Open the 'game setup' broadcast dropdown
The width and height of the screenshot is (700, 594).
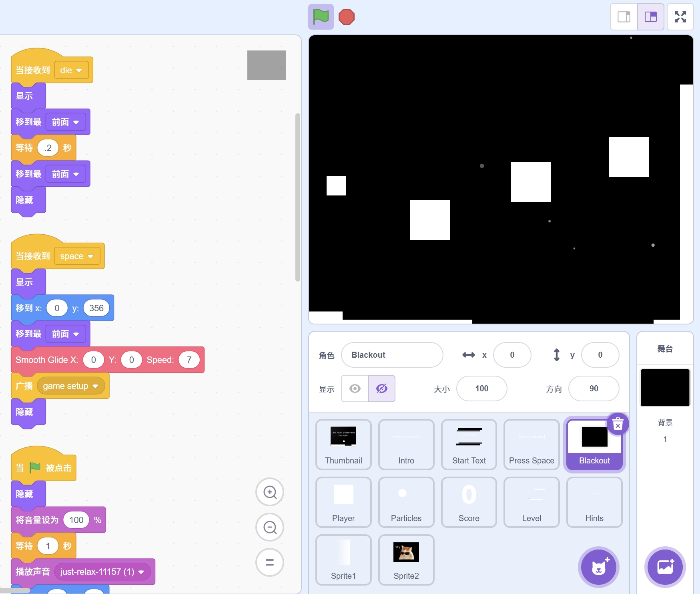click(x=95, y=386)
